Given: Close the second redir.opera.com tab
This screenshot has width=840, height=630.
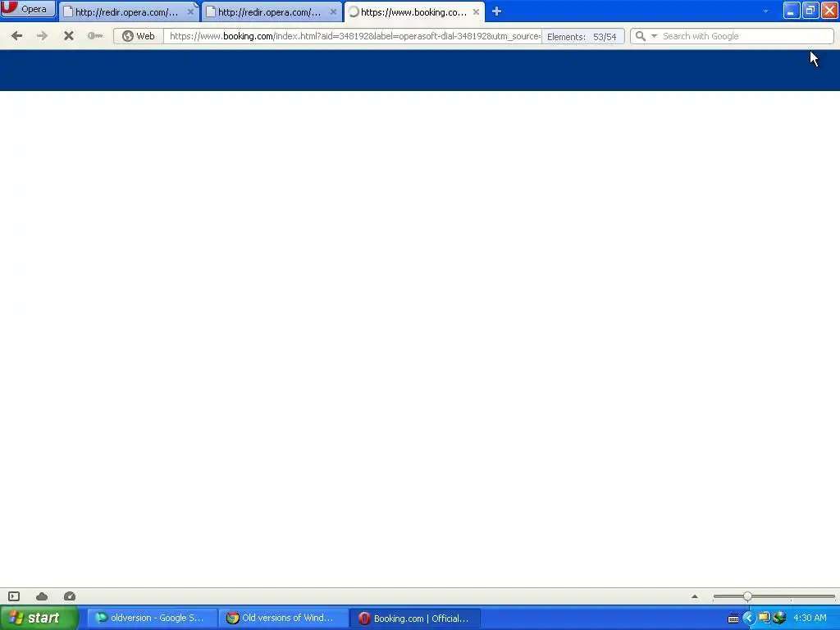Looking at the screenshot, I should (x=333, y=11).
